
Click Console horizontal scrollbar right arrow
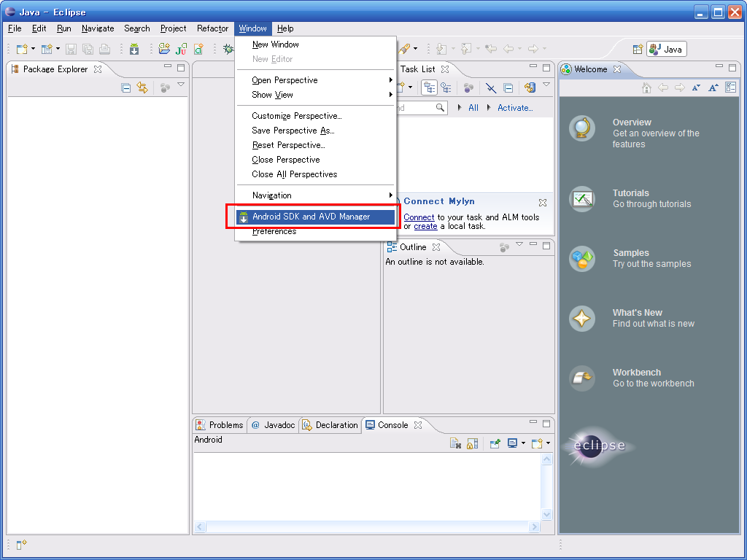pos(534,526)
